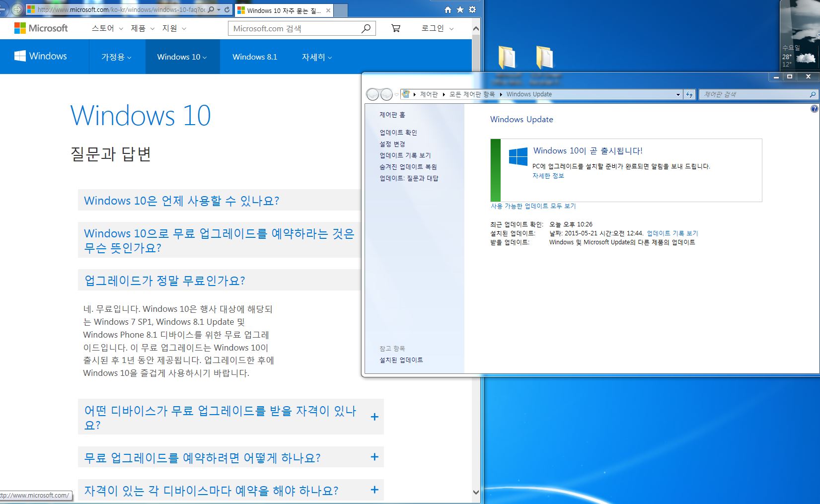820x504 pixels.
Task: Click the address bar search magnifier icon
Action: point(211,9)
